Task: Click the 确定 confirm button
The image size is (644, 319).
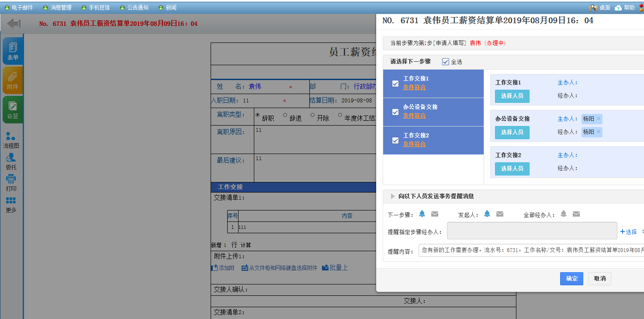Action: coord(571,279)
